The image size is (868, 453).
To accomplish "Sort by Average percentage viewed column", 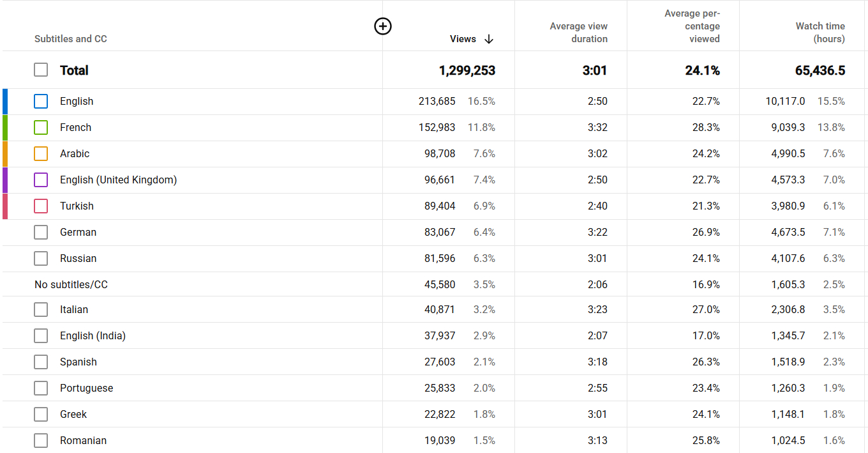I will point(692,26).
